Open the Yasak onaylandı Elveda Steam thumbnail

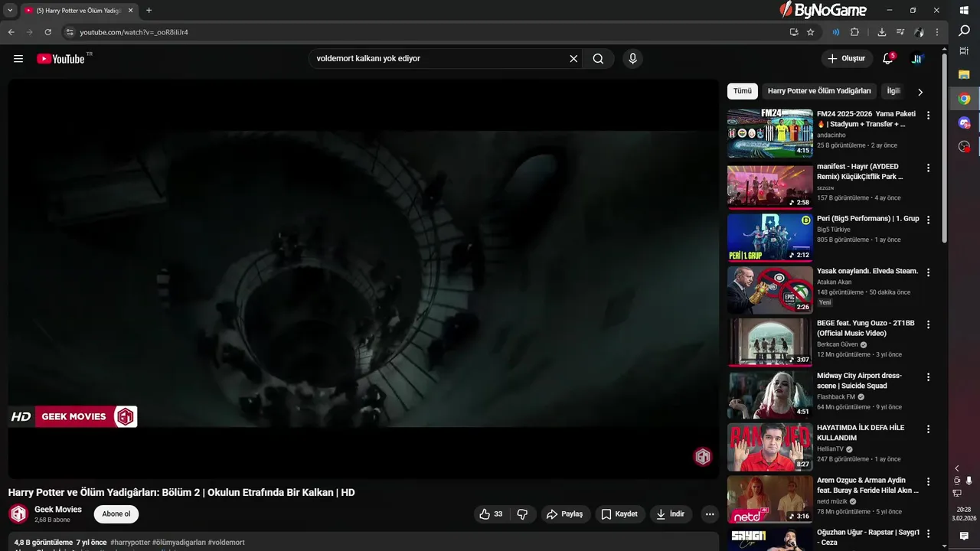(769, 290)
